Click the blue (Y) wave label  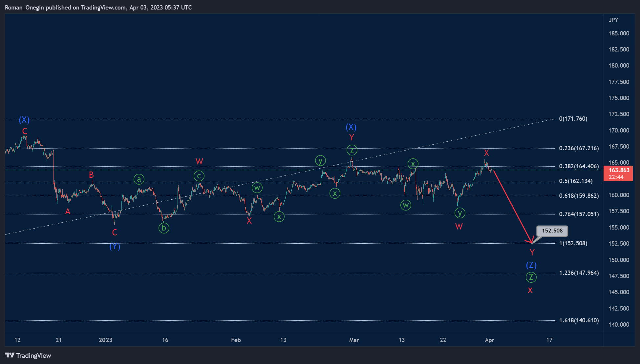point(115,247)
